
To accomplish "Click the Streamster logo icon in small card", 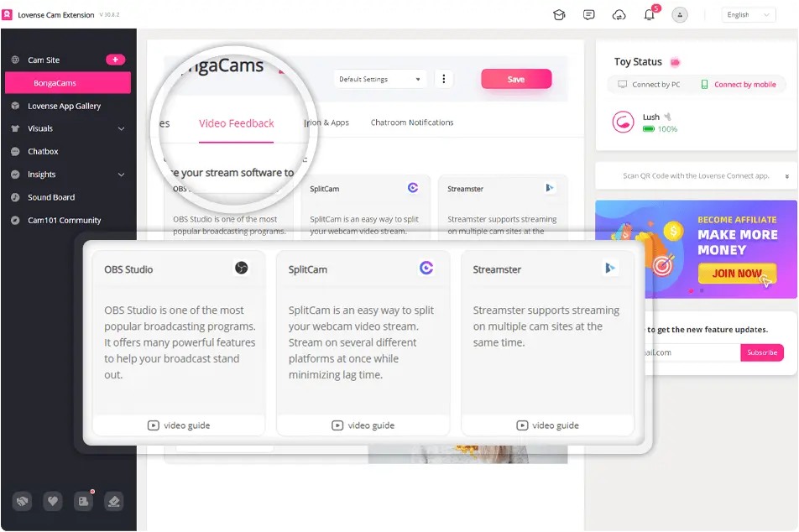I will (549, 187).
